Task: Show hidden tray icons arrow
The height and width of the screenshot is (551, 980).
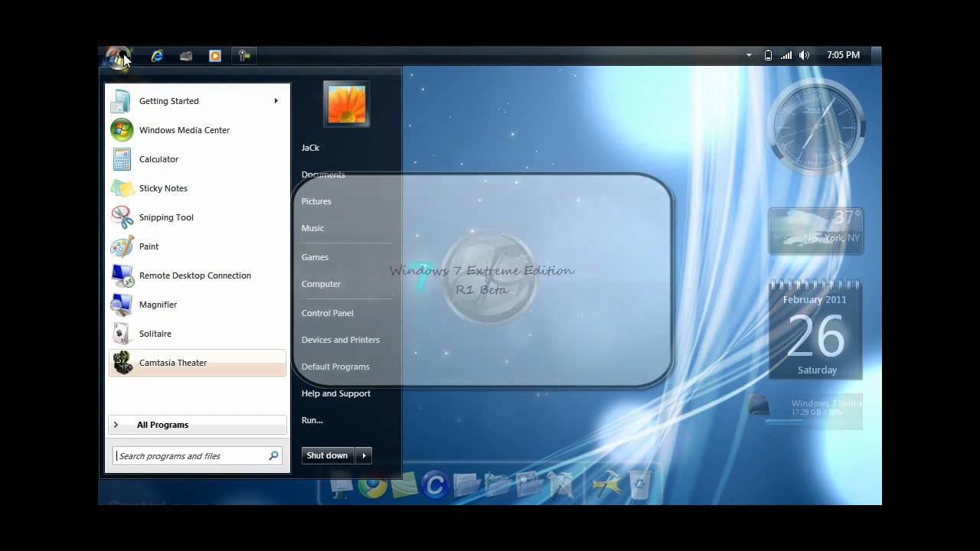Action: tap(749, 55)
